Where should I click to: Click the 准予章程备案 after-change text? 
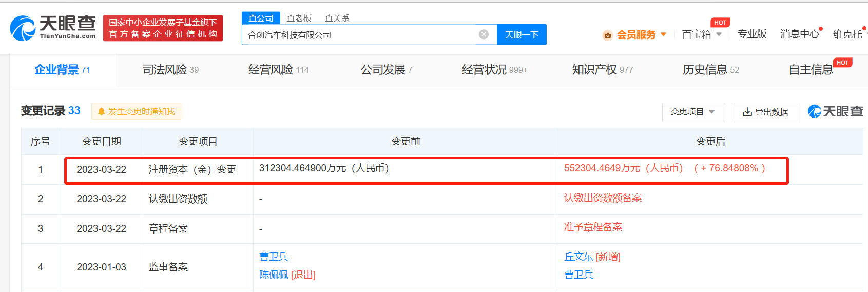(593, 227)
